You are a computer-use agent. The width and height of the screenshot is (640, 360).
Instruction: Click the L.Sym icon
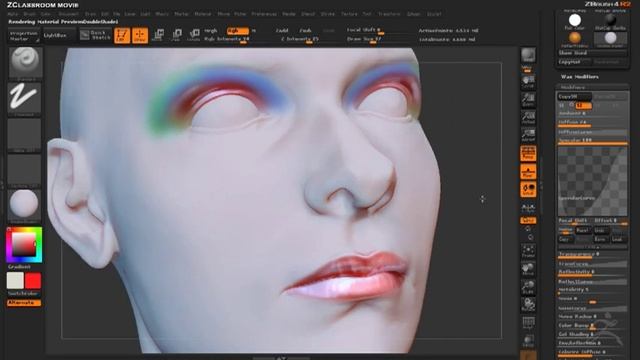[528, 207]
